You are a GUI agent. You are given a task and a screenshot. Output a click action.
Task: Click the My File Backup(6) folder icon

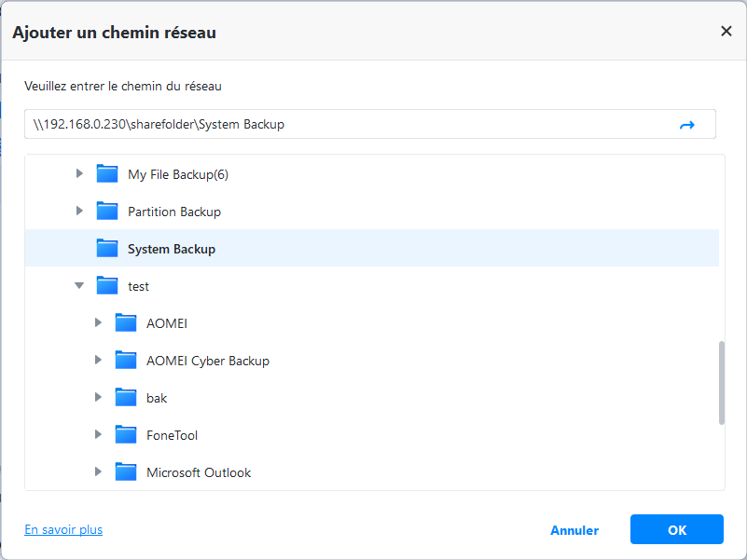[107, 174]
